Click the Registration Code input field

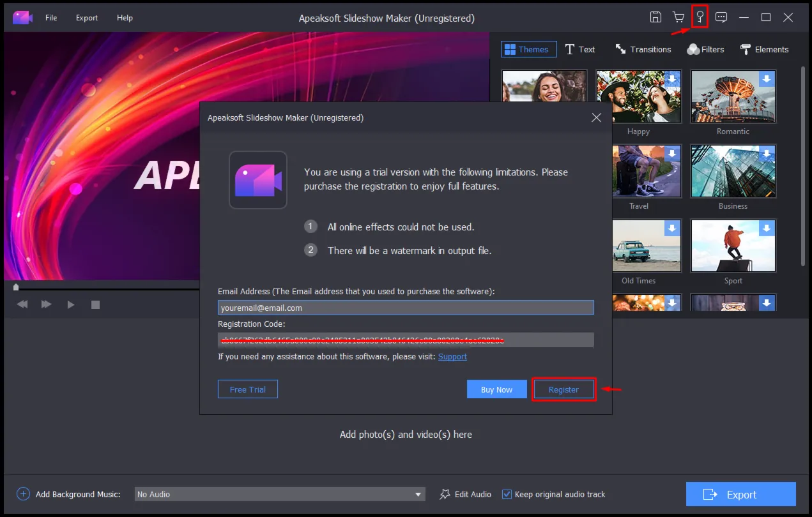click(406, 340)
